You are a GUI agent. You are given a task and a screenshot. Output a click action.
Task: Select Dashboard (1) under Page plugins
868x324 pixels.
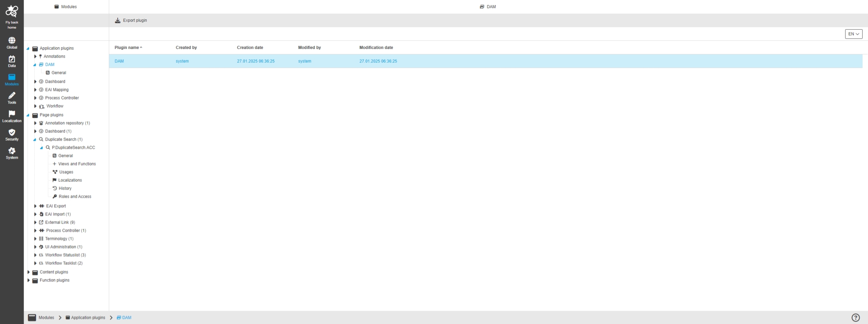point(58,131)
